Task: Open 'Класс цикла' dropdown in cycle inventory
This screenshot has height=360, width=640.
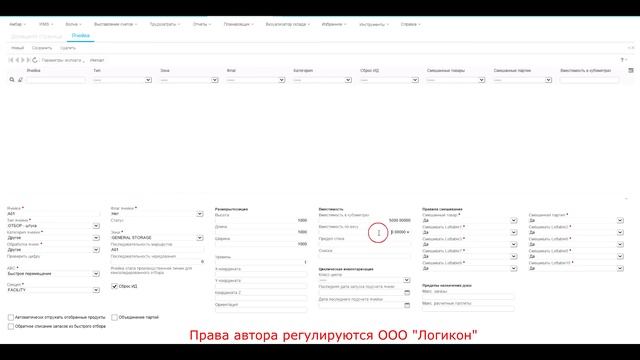Action: pos(407,280)
